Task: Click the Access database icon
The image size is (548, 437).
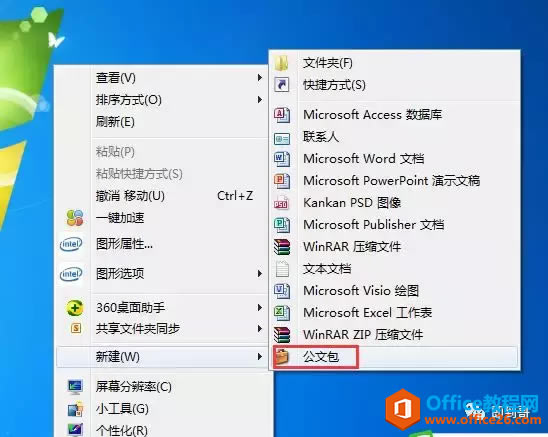Action: click(x=282, y=115)
